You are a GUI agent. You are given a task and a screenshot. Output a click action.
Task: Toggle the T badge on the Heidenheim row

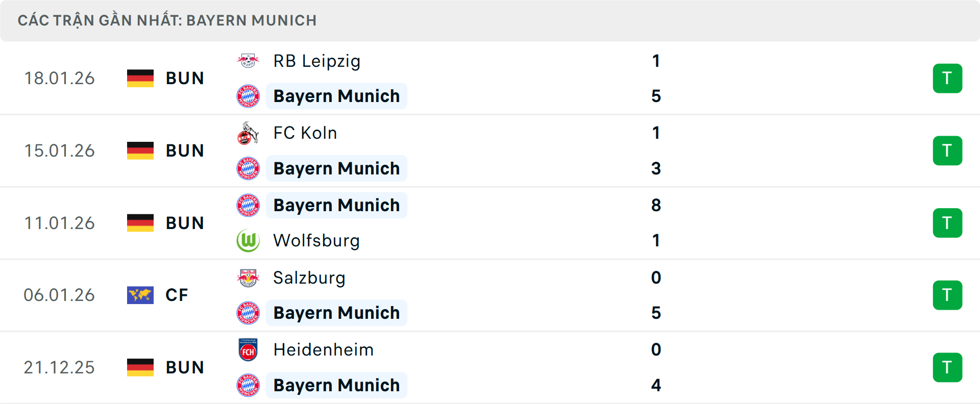pyautogui.click(x=947, y=367)
